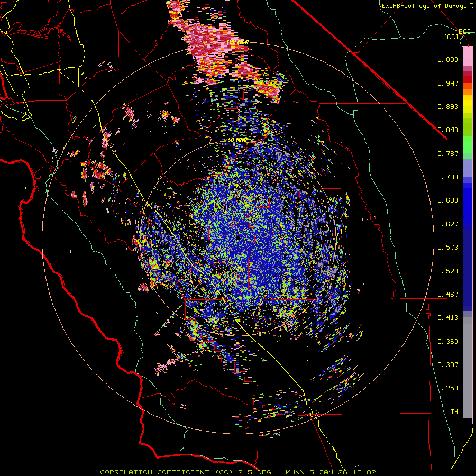
Task: Click the 0.253 scale value
Action: tap(448, 388)
